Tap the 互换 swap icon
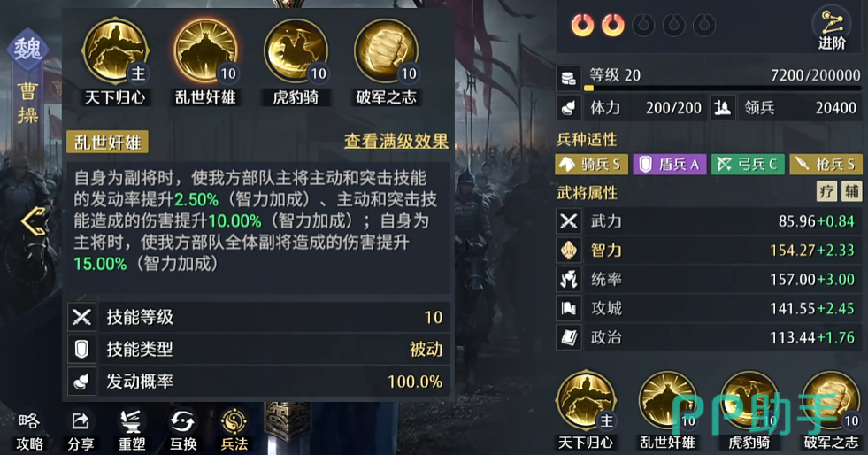Viewport: 868px width, 455px height. coord(182,431)
